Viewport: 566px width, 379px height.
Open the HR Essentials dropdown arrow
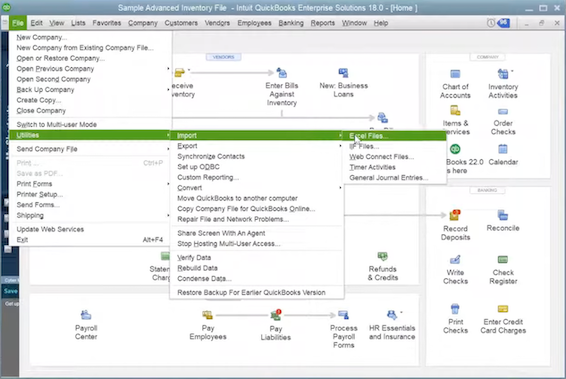[401, 312]
